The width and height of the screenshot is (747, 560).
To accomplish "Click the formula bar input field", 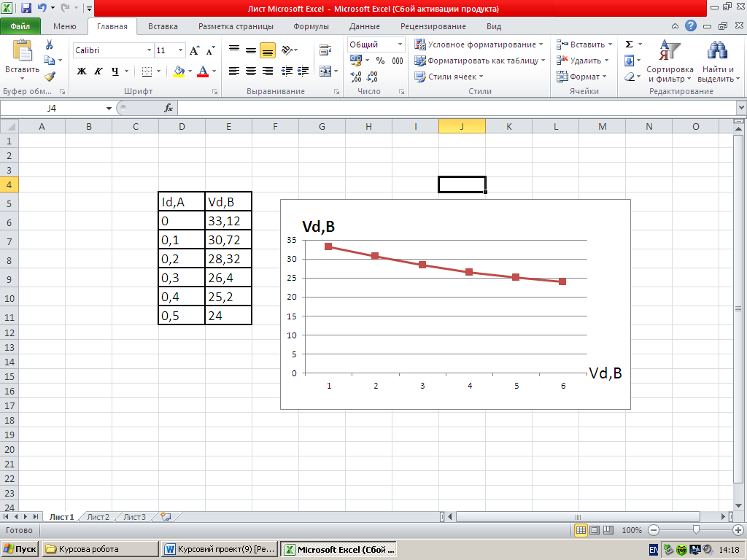I will click(x=457, y=109).
